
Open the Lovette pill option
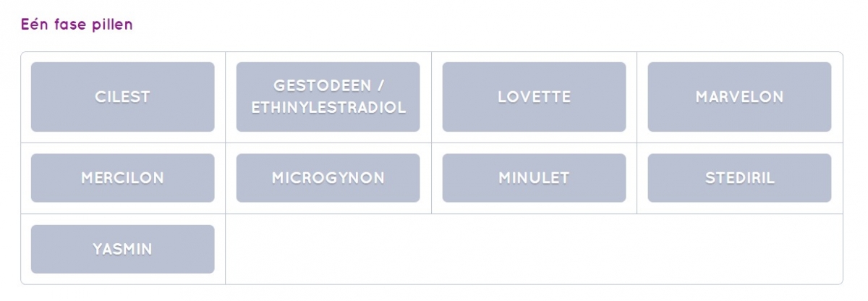click(534, 97)
